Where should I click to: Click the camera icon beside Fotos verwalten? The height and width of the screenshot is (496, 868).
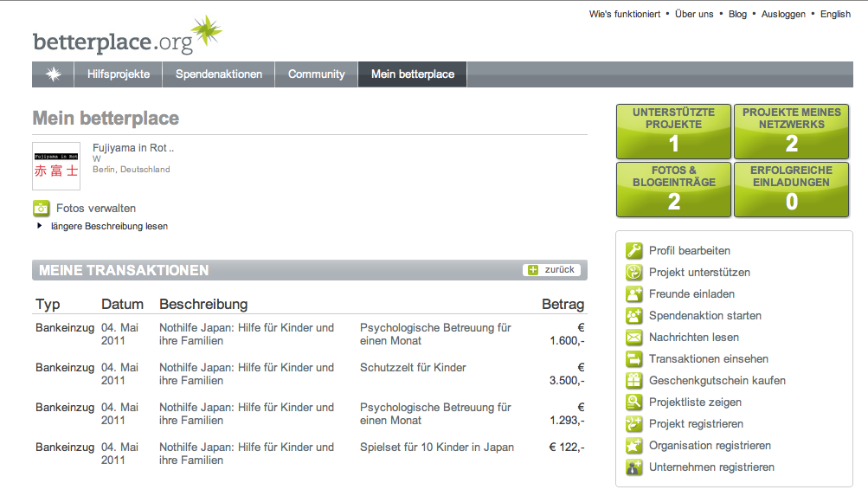click(41, 208)
